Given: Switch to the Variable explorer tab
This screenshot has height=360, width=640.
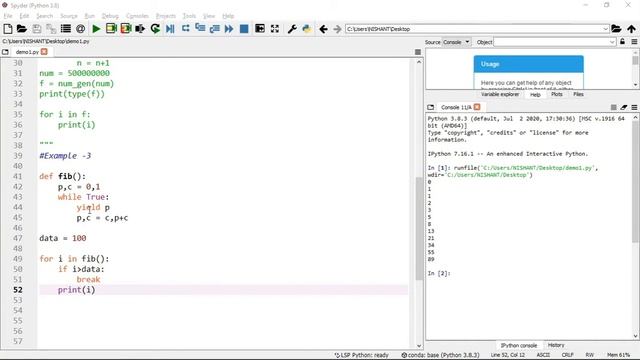Looking at the screenshot, I should tap(500, 94).
